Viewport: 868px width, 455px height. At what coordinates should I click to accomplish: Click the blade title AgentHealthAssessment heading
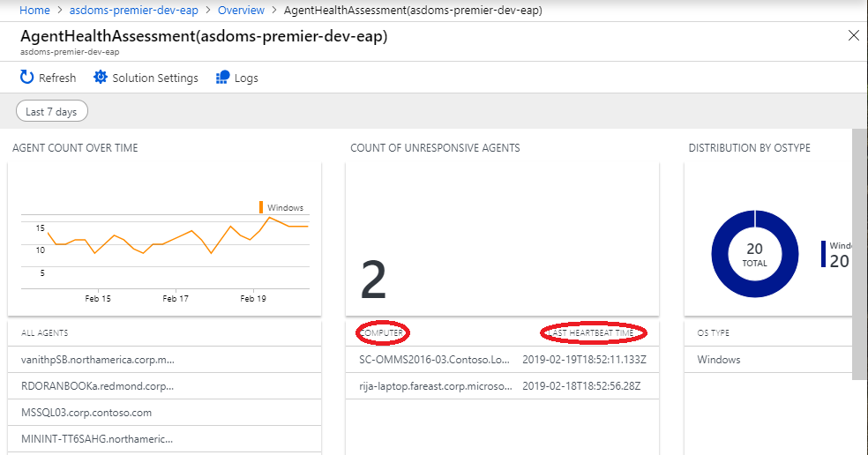coord(204,36)
